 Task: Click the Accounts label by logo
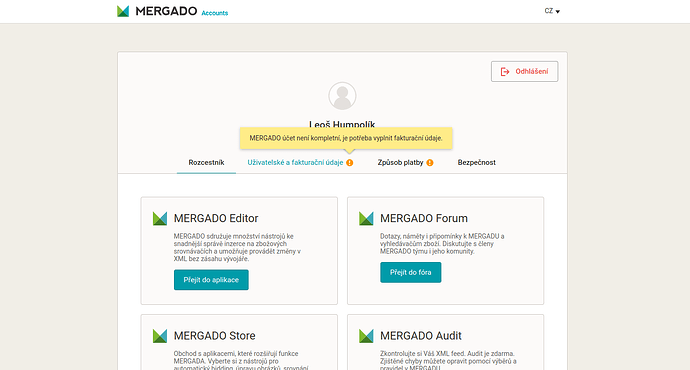(215, 13)
